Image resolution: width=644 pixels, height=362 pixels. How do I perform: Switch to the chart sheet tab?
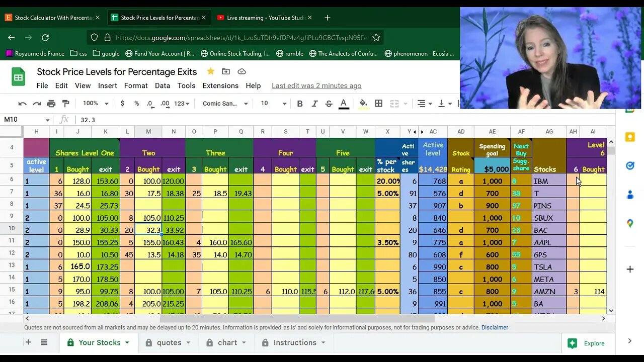pos(226,342)
